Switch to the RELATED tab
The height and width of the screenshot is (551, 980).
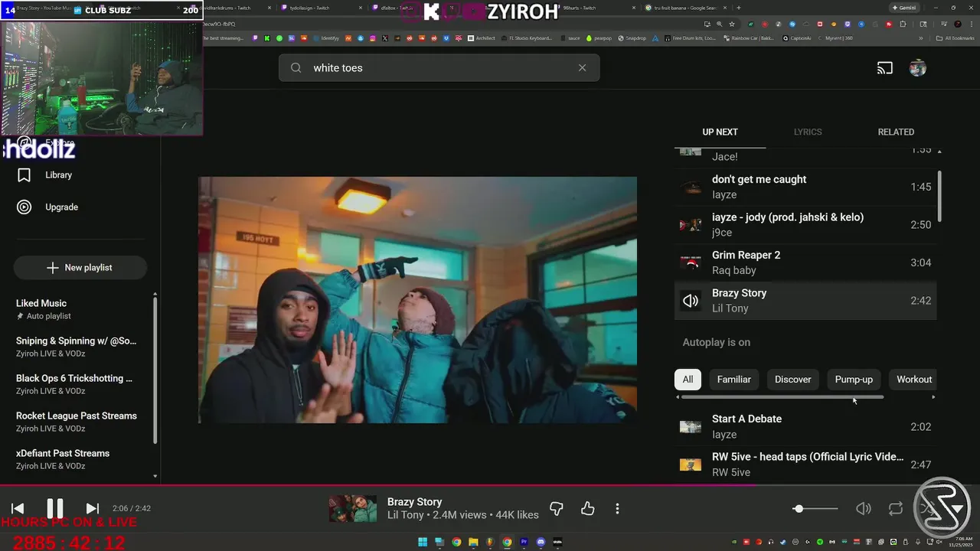(x=896, y=132)
